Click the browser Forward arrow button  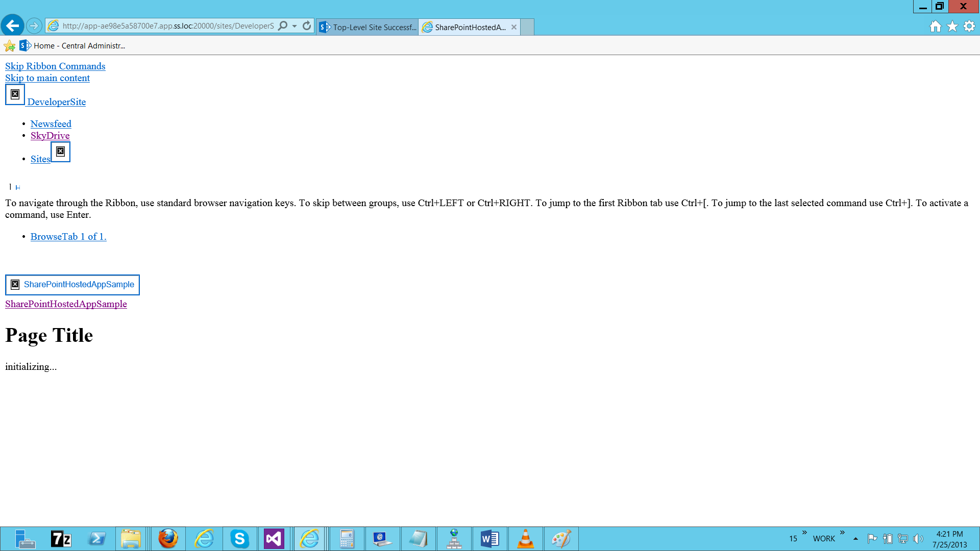(x=34, y=26)
